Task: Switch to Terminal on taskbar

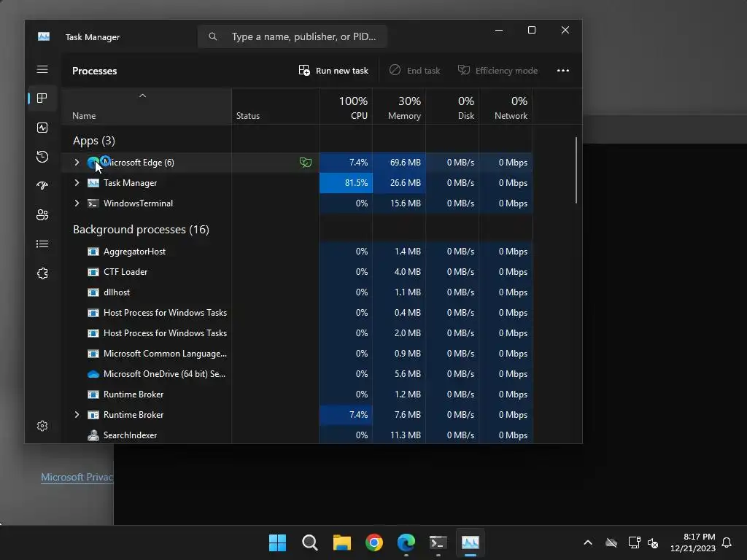Action: [x=438, y=542]
